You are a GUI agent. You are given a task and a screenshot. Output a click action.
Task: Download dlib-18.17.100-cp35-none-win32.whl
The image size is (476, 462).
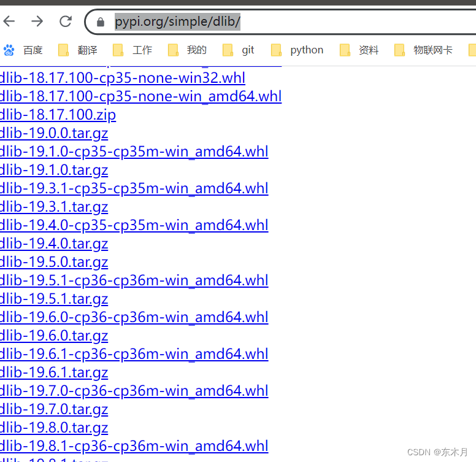click(122, 78)
